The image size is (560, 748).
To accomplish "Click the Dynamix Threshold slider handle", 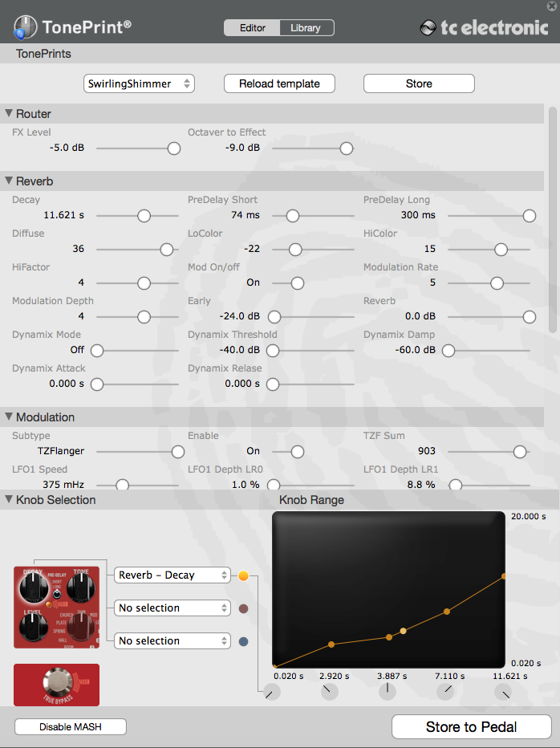I will [273, 351].
